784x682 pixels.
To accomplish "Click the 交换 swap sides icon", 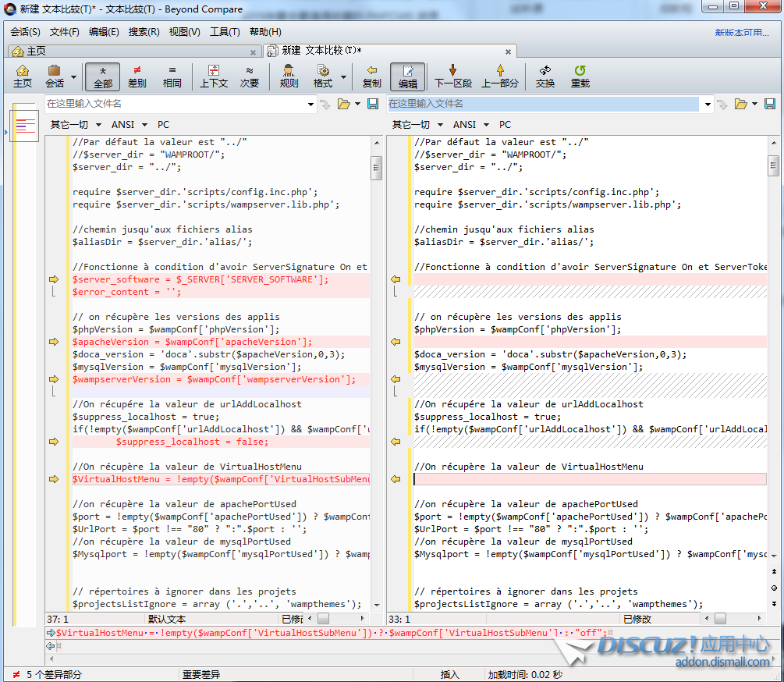I will [x=545, y=76].
